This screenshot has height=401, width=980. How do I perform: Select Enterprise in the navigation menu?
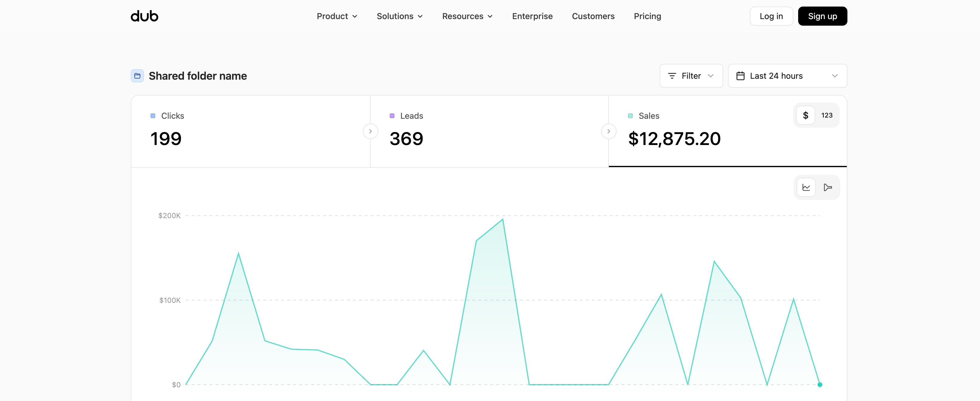coord(532,16)
